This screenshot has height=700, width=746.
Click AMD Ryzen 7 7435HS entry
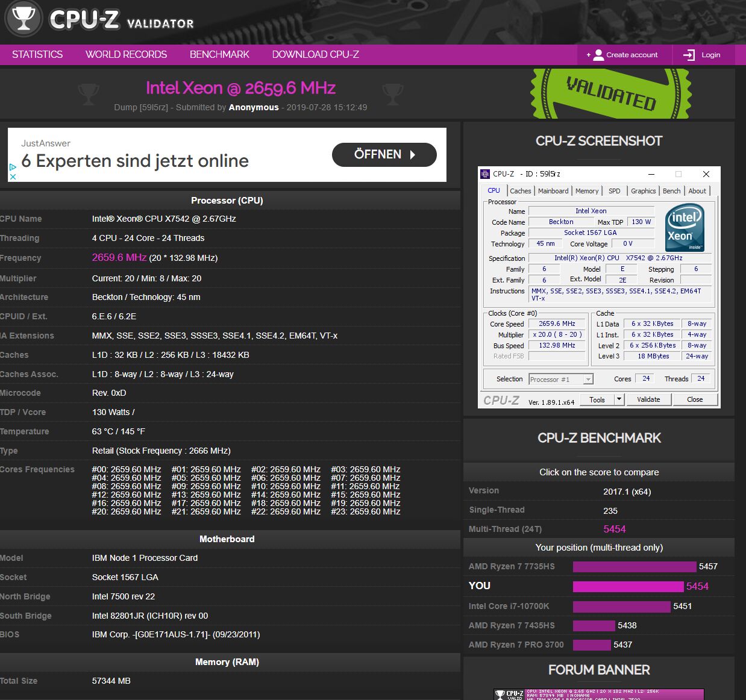click(x=512, y=625)
